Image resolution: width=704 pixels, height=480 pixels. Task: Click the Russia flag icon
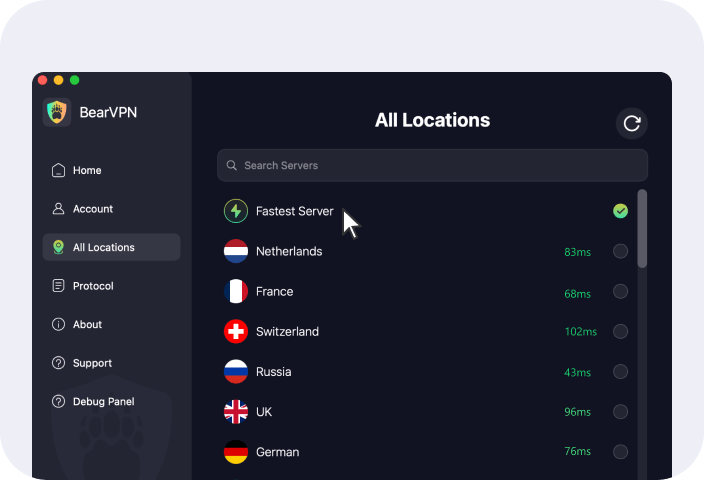(x=236, y=372)
